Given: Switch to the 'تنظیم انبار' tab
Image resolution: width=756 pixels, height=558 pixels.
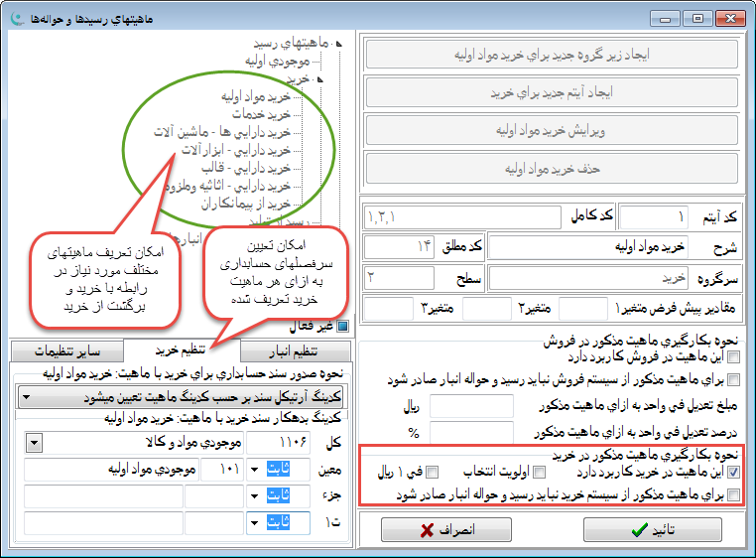Looking at the screenshot, I should [296, 350].
